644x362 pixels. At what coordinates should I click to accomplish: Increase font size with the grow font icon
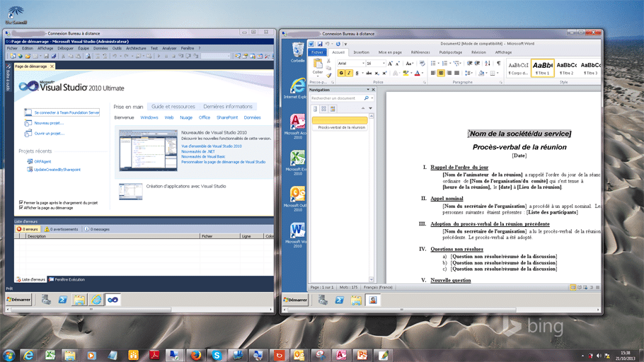pyautogui.click(x=390, y=63)
